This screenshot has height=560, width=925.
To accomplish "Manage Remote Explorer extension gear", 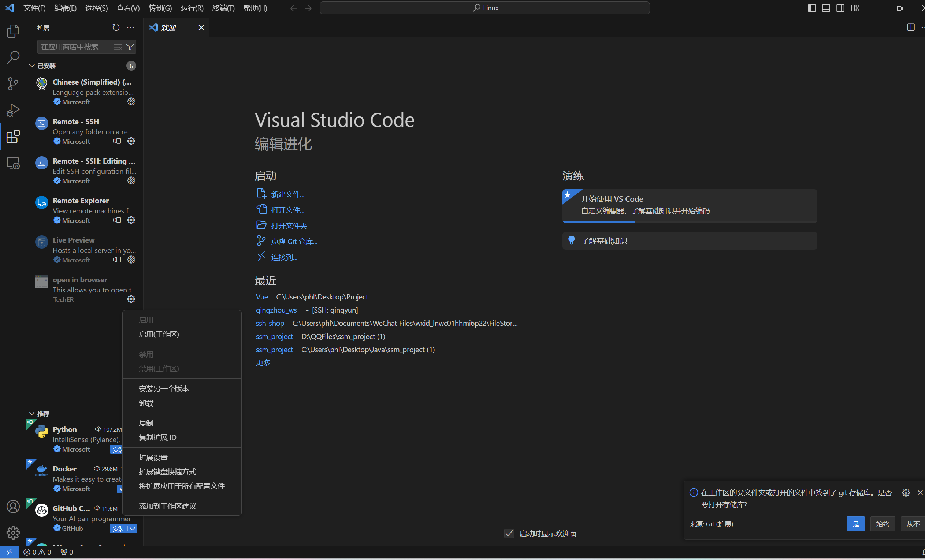I will tap(131, 220).
